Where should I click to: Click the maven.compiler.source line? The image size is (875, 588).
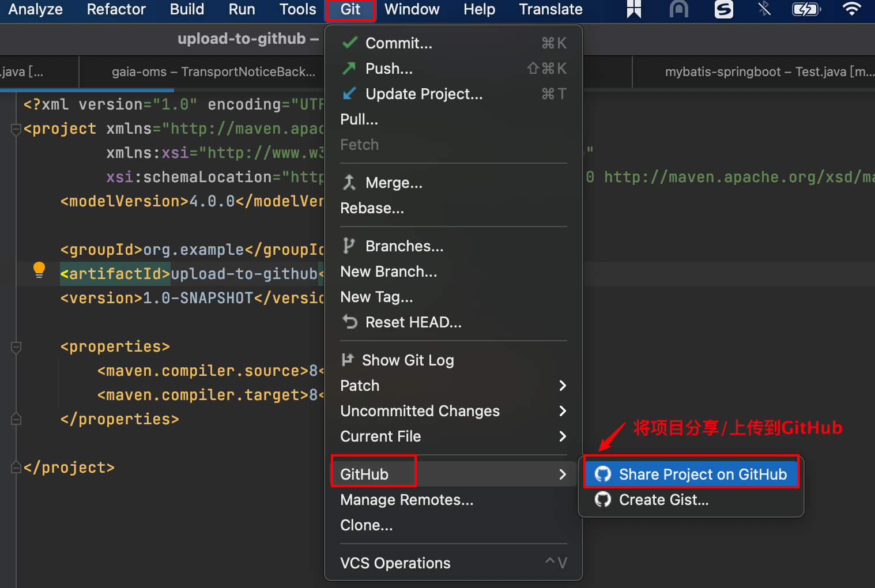click(210, 371)
